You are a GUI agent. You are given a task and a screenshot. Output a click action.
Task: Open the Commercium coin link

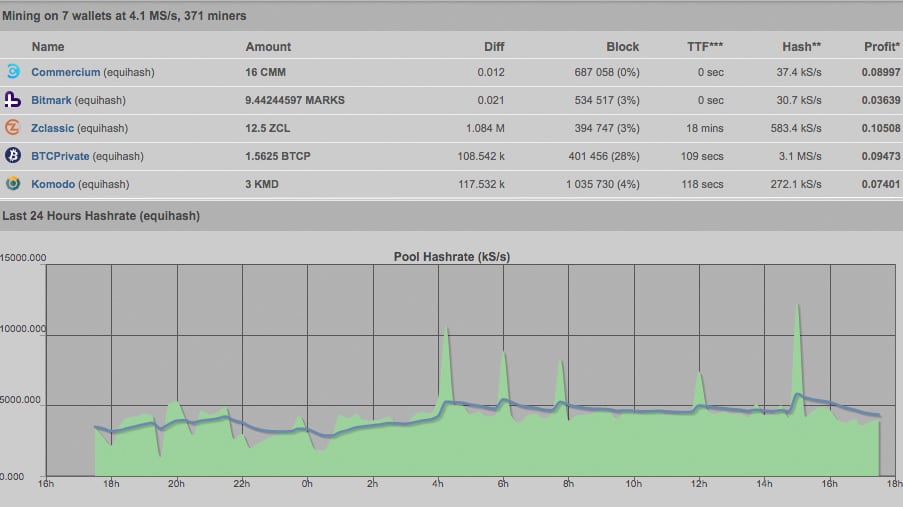(x=66, y=72)
